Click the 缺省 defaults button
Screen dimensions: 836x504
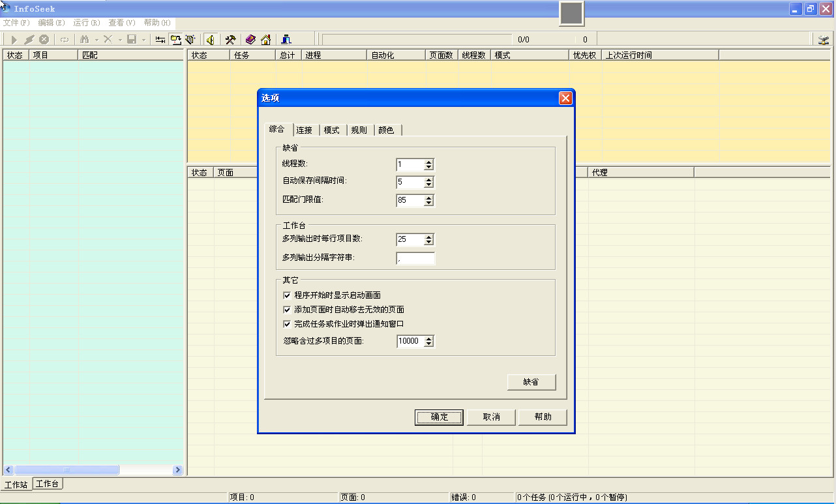[531, 382]
